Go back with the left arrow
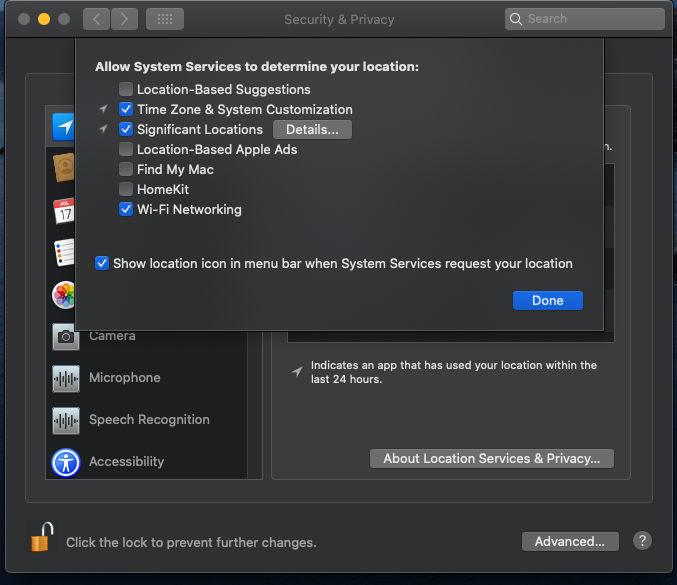The width and height of the screenshot is (677, 585). point(96,19)
